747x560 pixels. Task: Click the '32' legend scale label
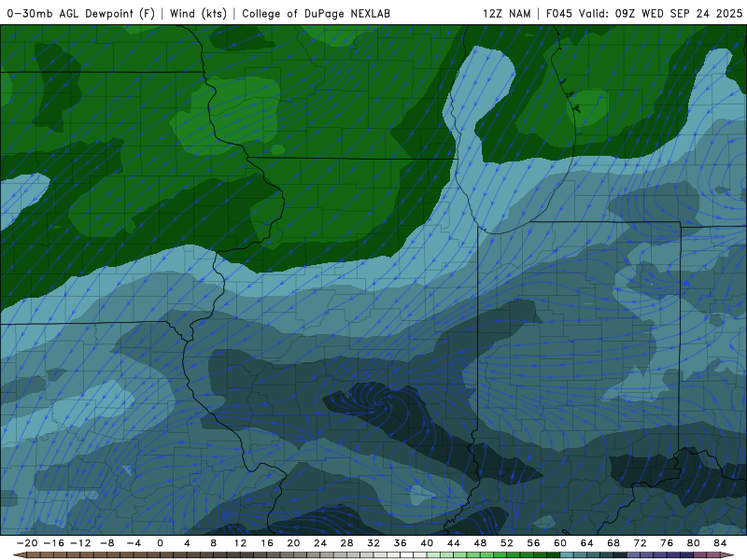373,543
